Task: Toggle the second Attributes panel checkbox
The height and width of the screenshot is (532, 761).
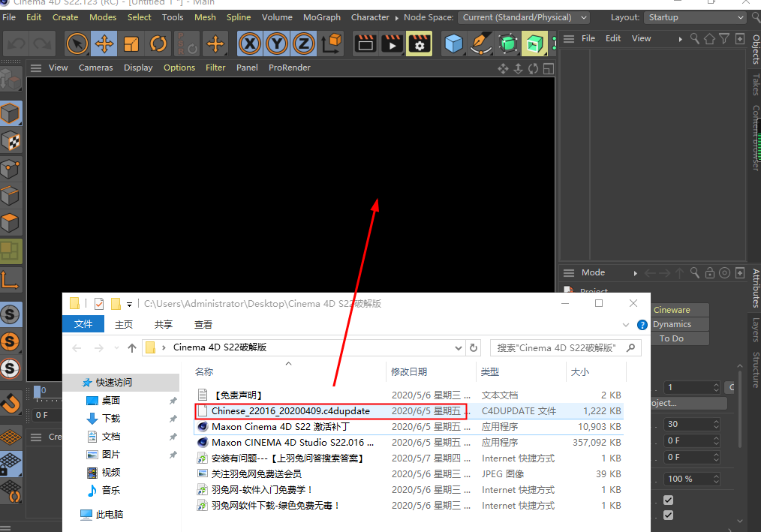Action: 667,515
